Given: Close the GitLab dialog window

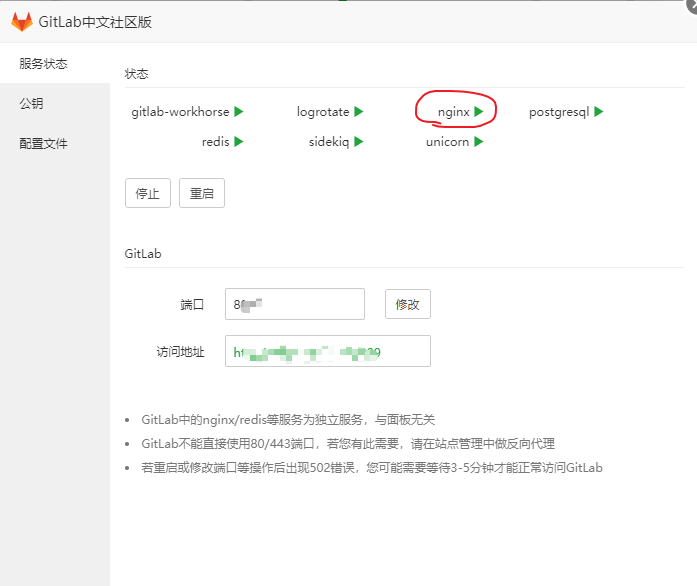Looking at the screenshot, I should 692,5.
